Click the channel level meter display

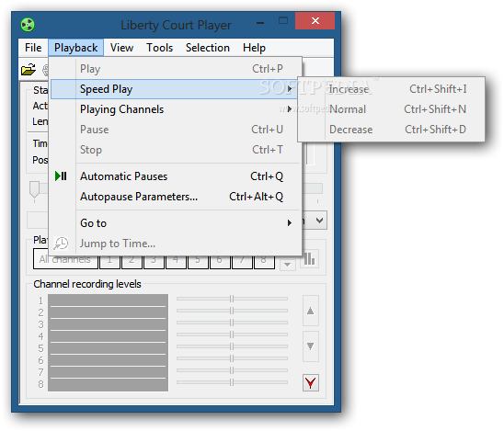pyautogui.click(x=108, y=343)
